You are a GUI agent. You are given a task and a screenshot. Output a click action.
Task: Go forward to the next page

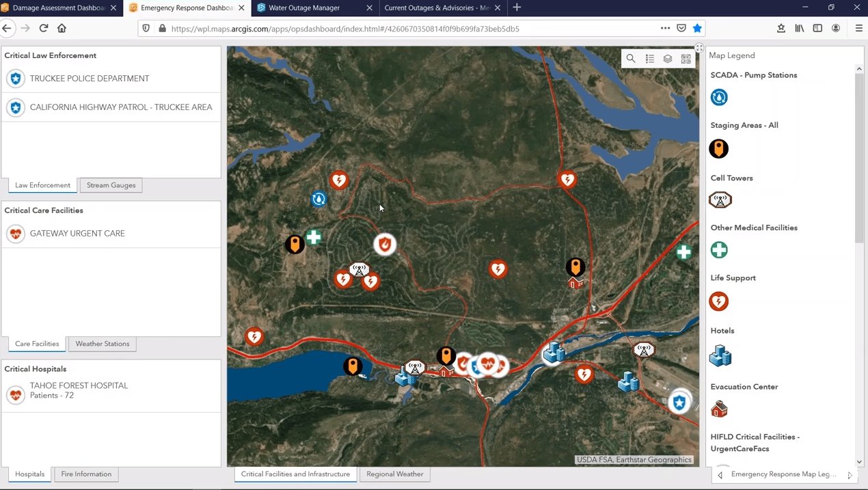coord(25,29)
